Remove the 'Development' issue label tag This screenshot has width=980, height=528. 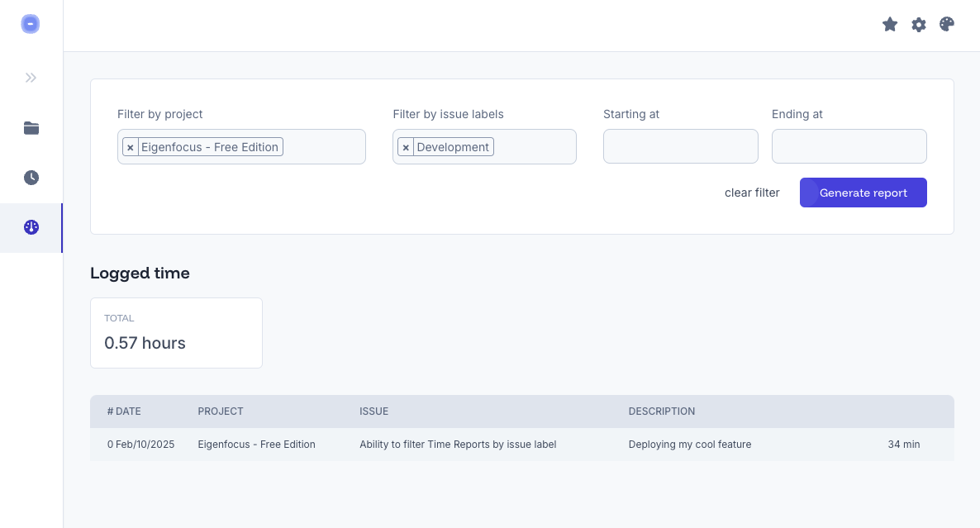pos(406,147)
